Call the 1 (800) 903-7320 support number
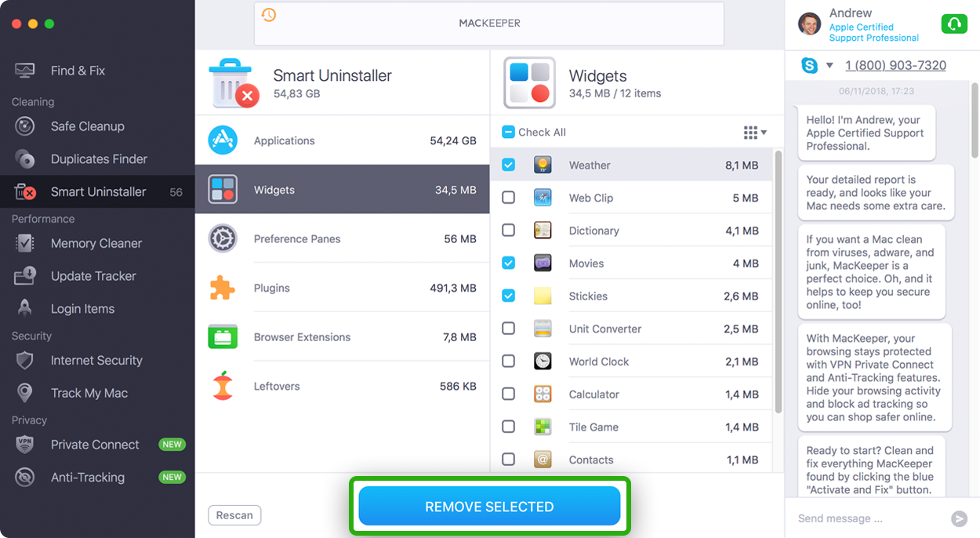 point(895,65)
